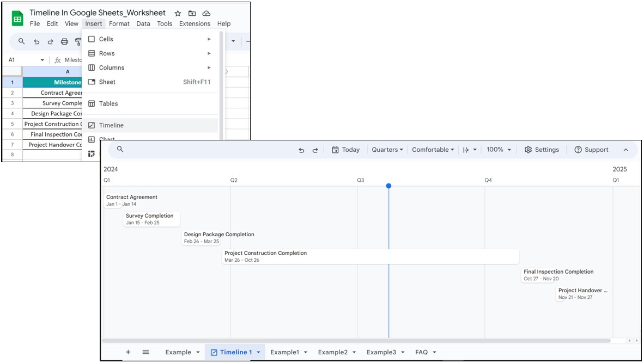The image size is (644, 363).
Task: Open the 100% zoom dropdown
Action: [x=499, y=150]
